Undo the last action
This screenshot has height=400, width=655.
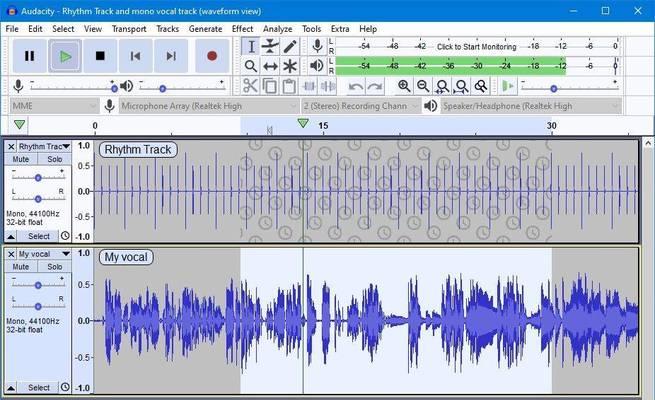click(355, 86)
